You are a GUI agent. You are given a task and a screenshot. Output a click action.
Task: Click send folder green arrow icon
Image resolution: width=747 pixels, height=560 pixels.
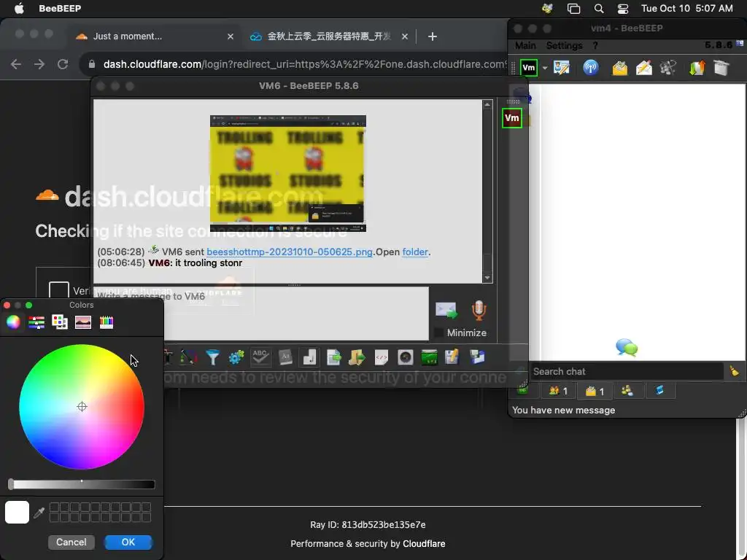[x=357, y=357]
